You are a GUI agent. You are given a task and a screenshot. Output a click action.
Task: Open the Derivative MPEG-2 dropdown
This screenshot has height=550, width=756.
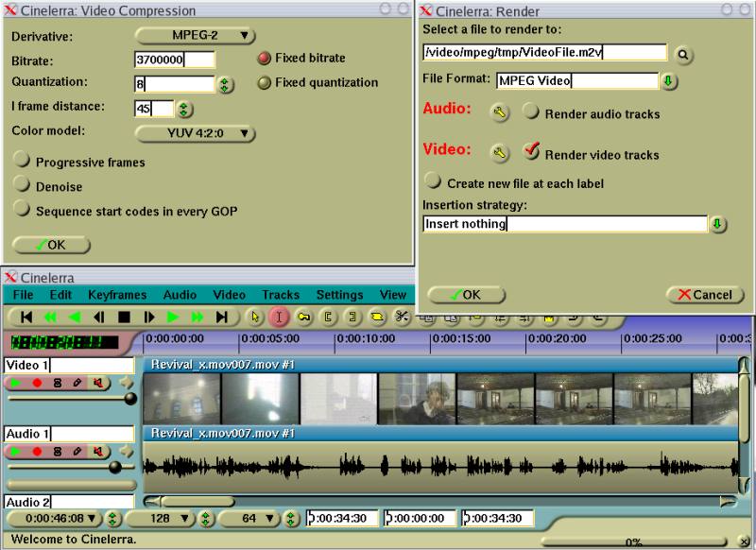(195, 35)
